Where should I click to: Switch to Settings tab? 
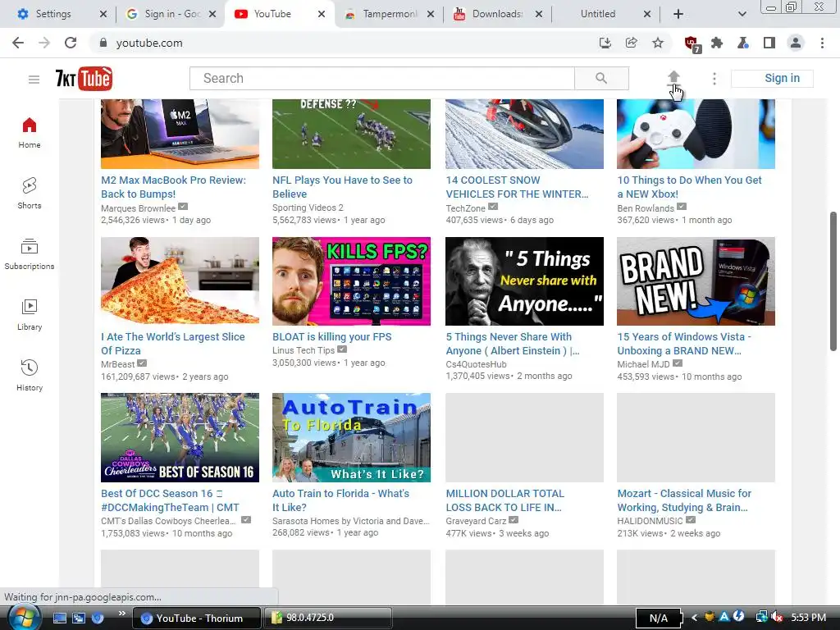pos(53,14)
